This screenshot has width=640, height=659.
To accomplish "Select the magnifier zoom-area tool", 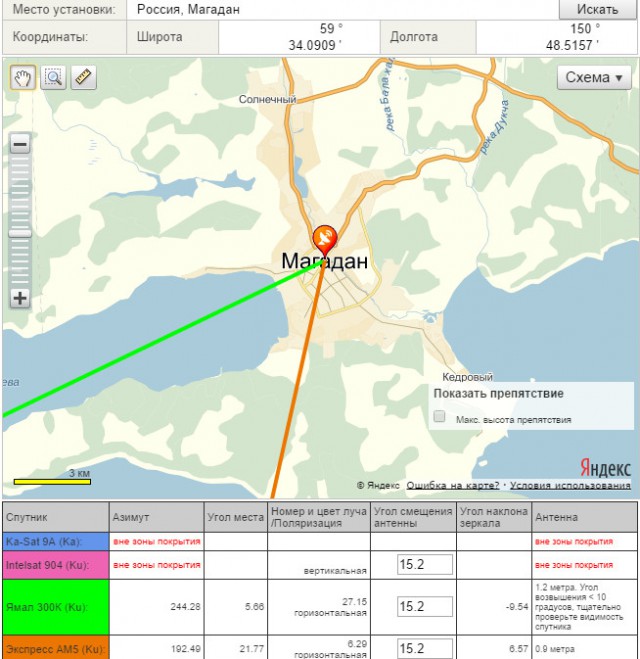I will 53,77.
